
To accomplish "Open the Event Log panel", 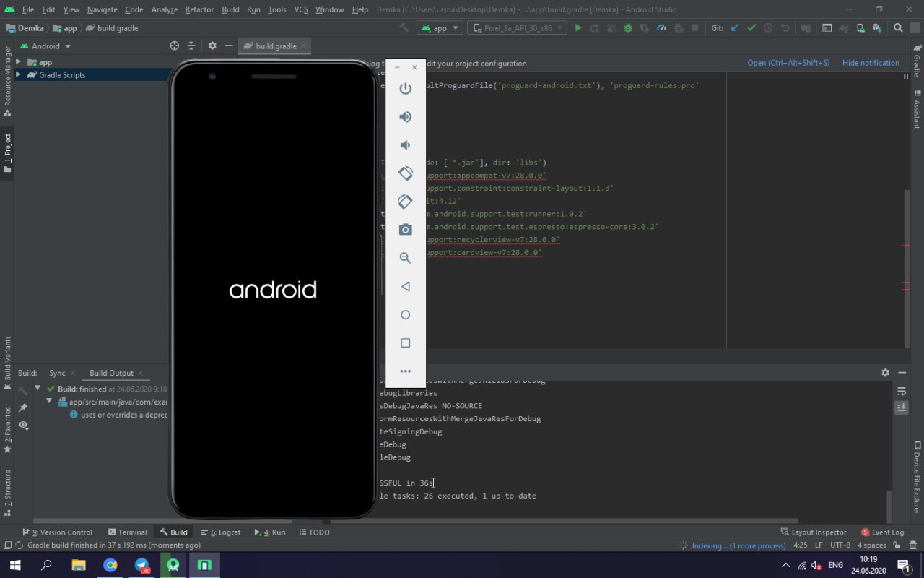I will (882, 532).
